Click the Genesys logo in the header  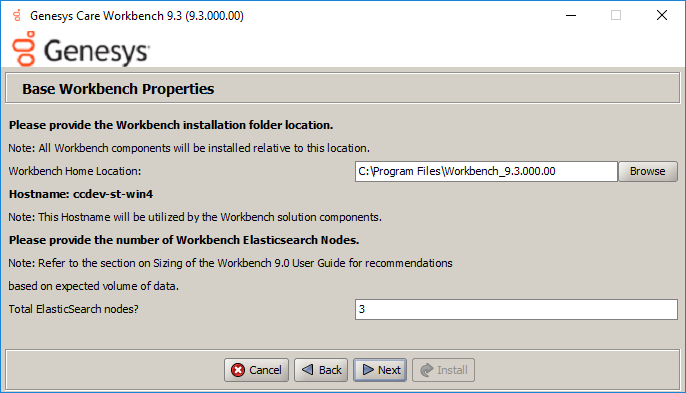tap(81, 49)
